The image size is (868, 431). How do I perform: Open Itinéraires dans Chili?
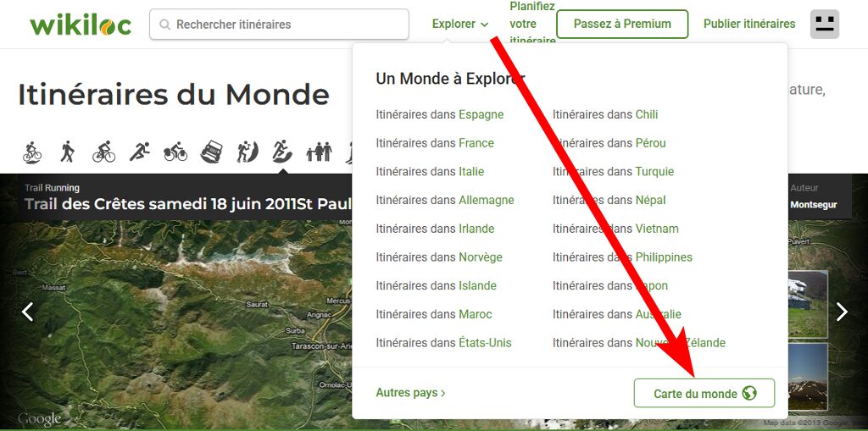pos(605,114)
